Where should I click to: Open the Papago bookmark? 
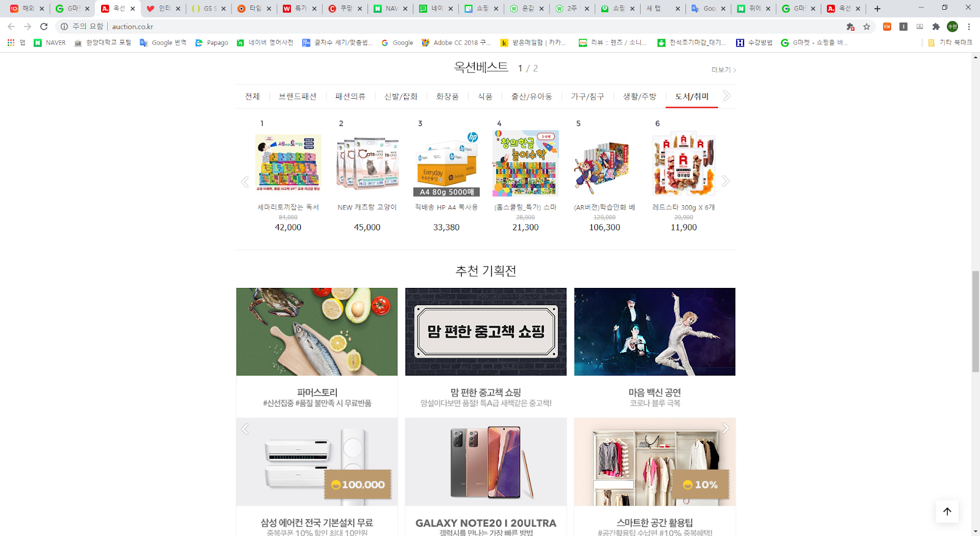coord(211,42)
